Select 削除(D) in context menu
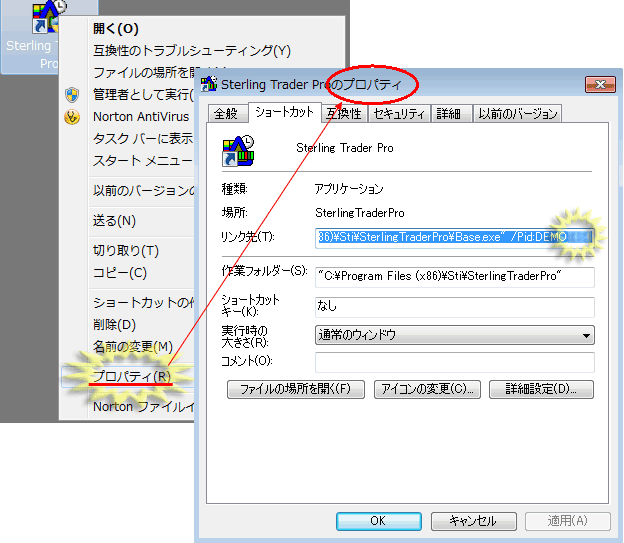This screenshot has height=543, width=624. 115,325
